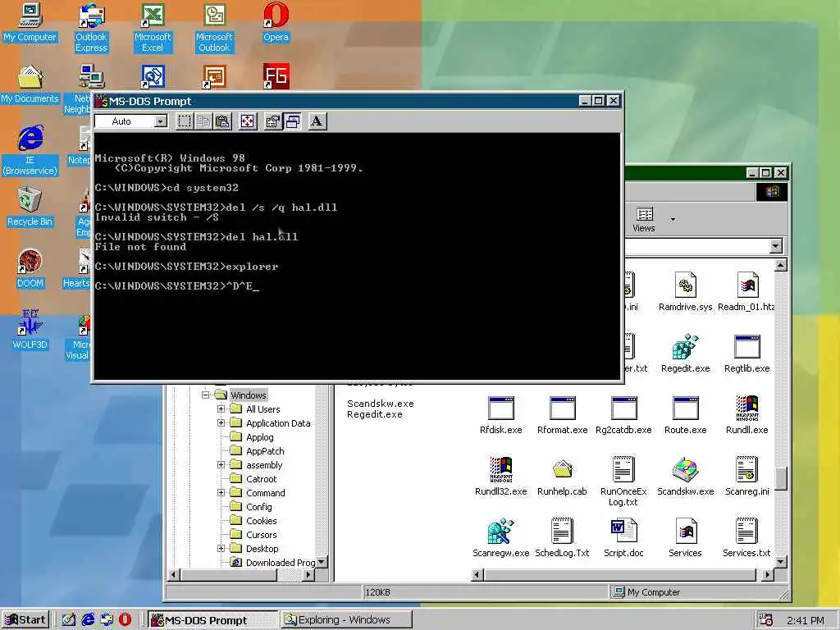The image size is (840, 630).
Task: Select Regedit.exe file icon in Explorer
Action: point(685,354)
